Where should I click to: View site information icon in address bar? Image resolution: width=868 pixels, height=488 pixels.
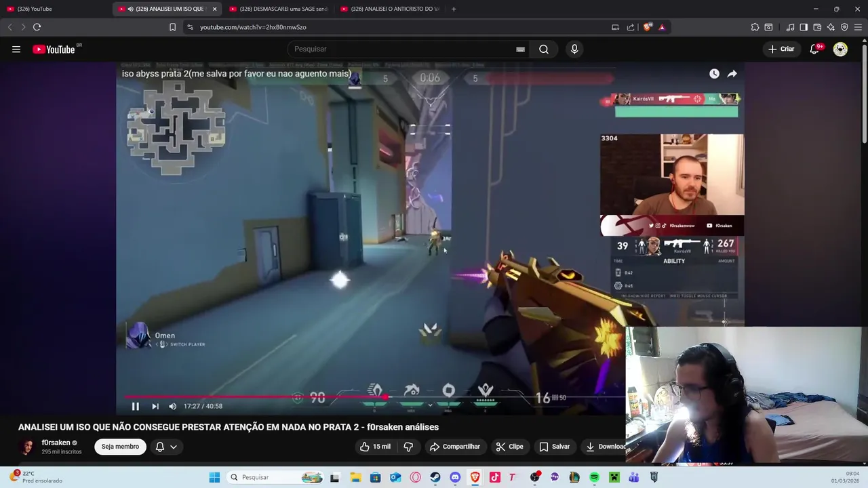coord(190,27)
